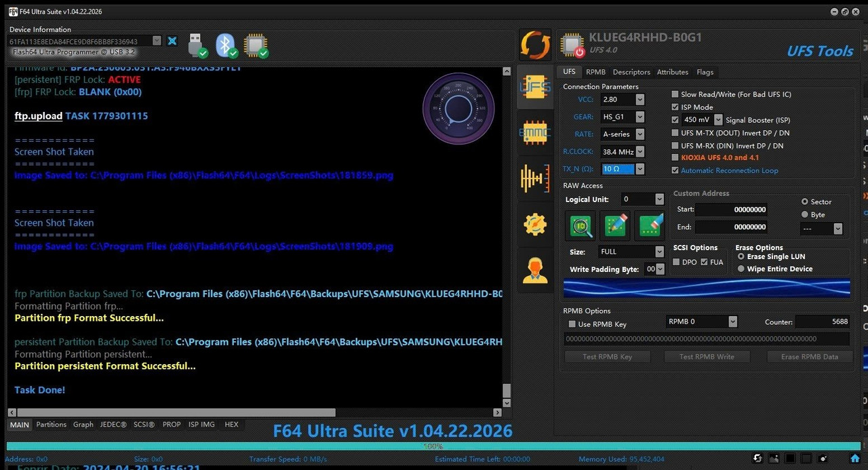The height and width of the screenshot is (470, 868).
Task: Click the RAW read magnifier icon
Action: pos(580,226)
